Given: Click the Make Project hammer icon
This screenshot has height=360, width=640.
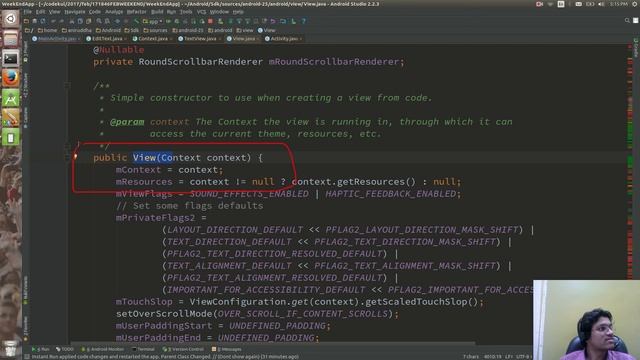Looking at the screenshot, I should tap(137, 21).
